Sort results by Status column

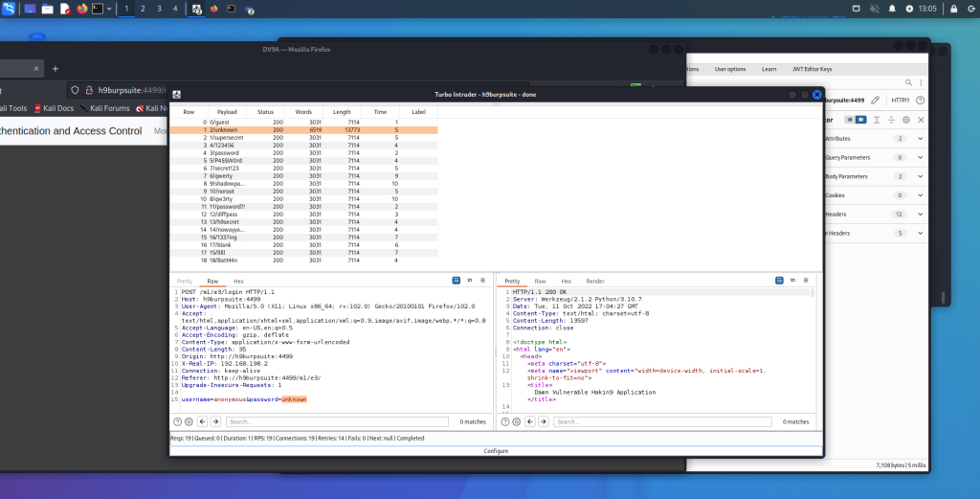point(266,112)
